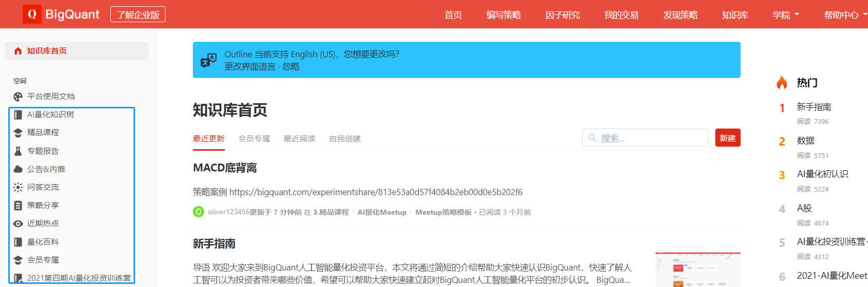Click the palette icon beside 平台使用文档
This screenshot has height=287, width=868.
point(18,97)
